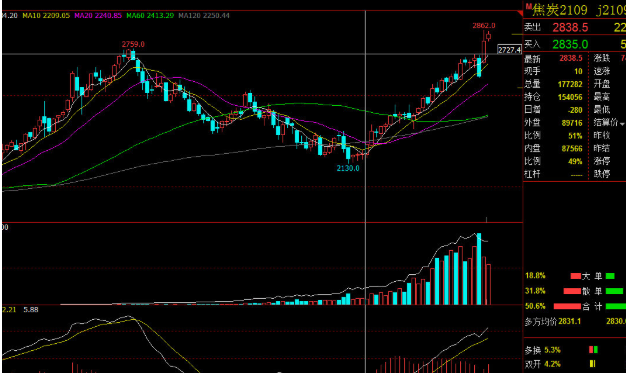Click the 散单 31.8% percentage
626x373 pixels.
pos(535,291)
